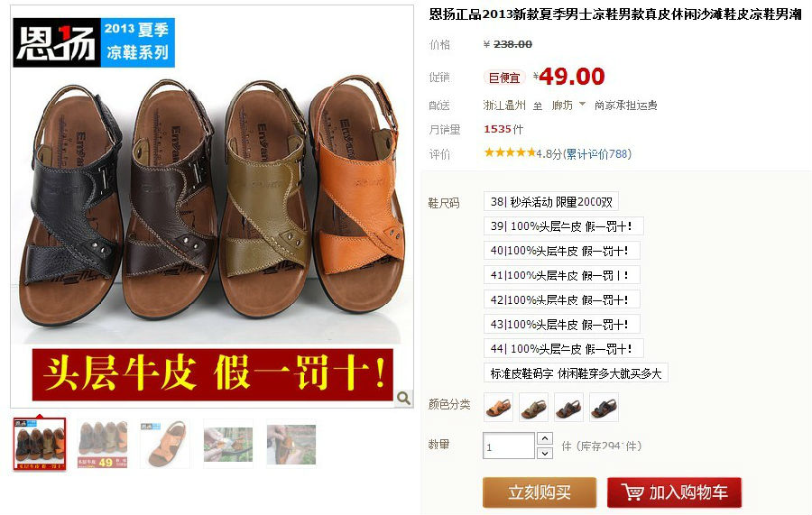The height and width of the screenshot is (515, 812).
Task: Open the 廊坊 delivery destination dropdown
Action: coord(568,105)
